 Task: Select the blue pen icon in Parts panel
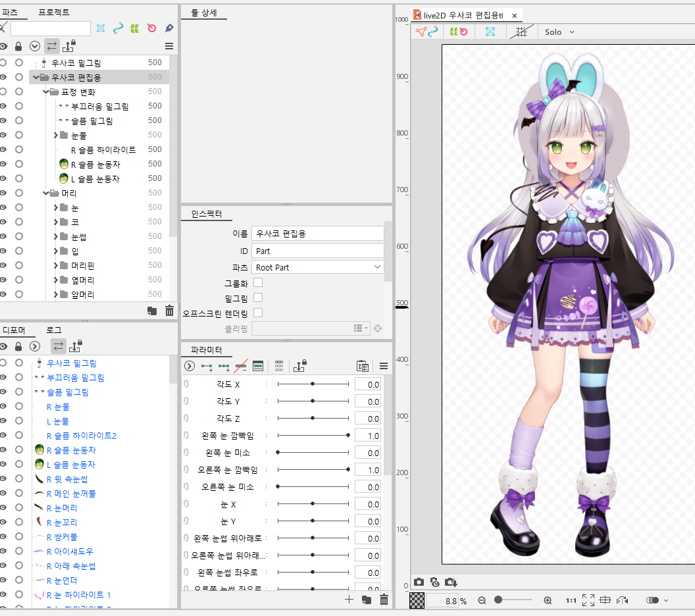[169, 28]
